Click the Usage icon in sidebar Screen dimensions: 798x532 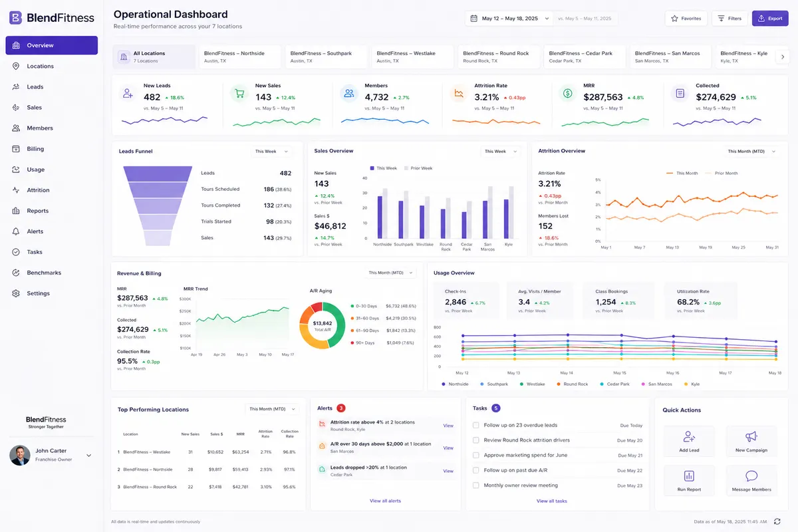point(16,170)
